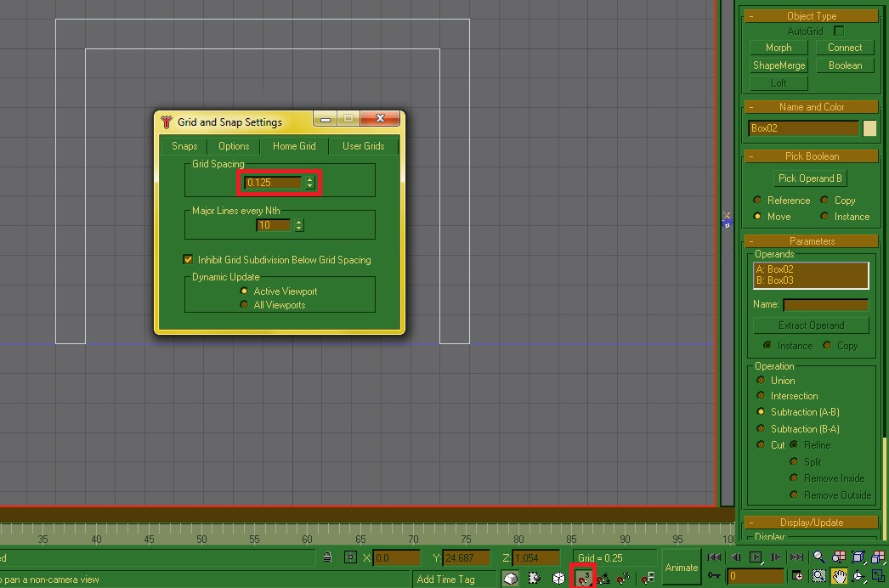This screenshot has height=588, width=889.
Task: Select the Arc Rotate tool
Action: 858,576
